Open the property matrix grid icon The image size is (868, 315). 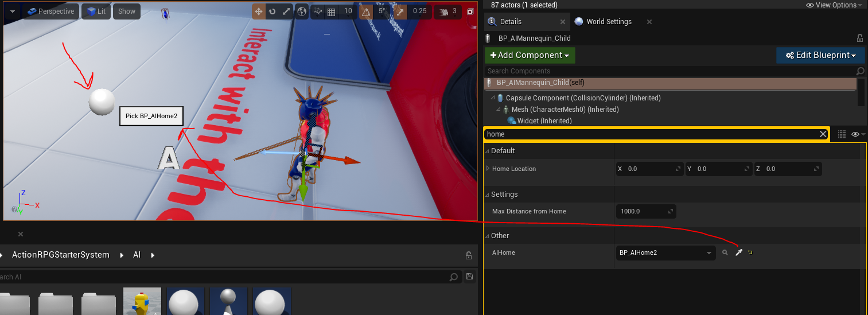click(842, 134)
